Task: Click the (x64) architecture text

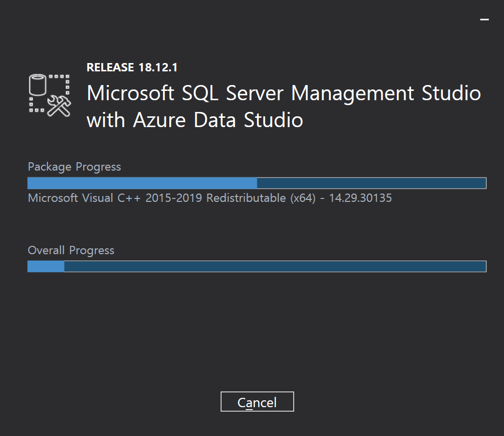Action: click(x=302, y=198)
